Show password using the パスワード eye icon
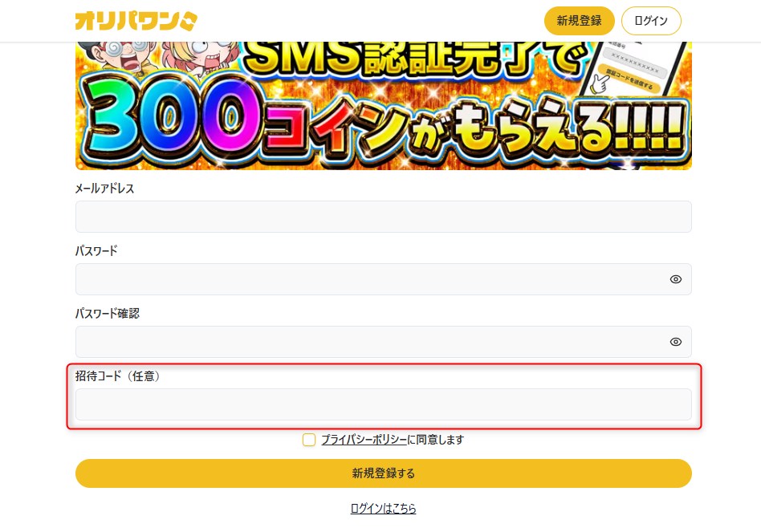The height and width of the screenshot is (532, 761). point(676,279)
